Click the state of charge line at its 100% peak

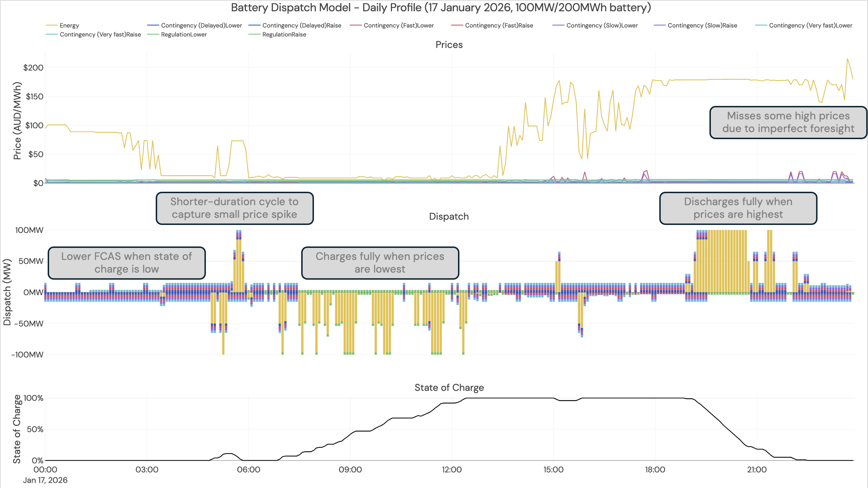512,398
